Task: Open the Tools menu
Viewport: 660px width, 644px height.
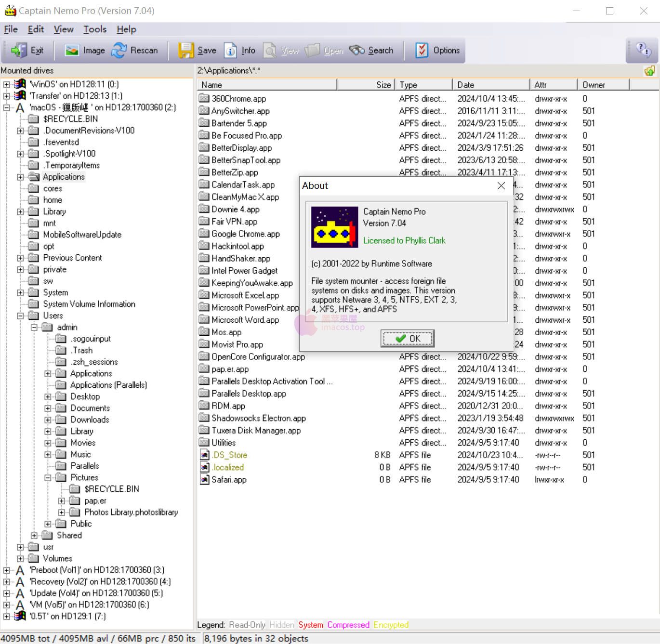Action: [x=95, y=29]
